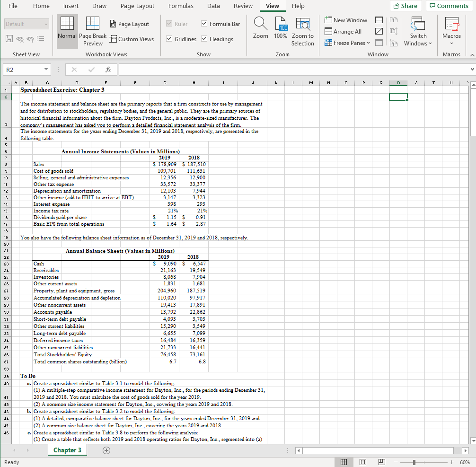Click the Share button
Viewport: 476px width, 467px height.
coord(405,5)
